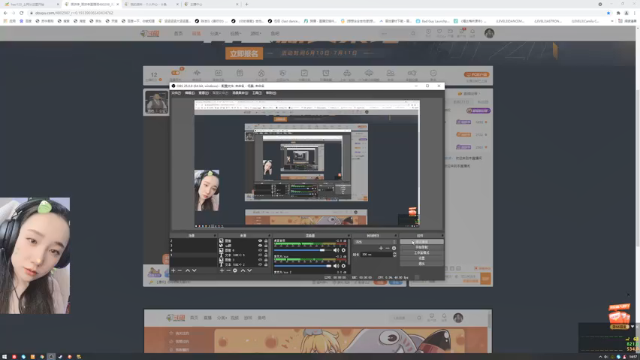Open gear settings for the first audio mixer channel
640x360 pixels.
point(343,250)
